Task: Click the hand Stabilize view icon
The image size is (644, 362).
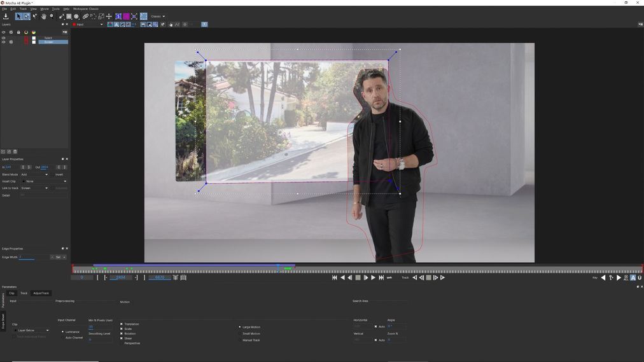Action: click(x=171, y=24)
